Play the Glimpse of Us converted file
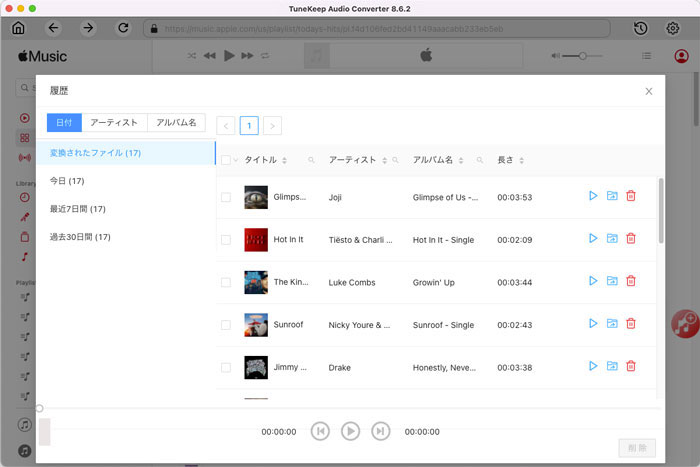The image size is (700, 467). point(593,196)
